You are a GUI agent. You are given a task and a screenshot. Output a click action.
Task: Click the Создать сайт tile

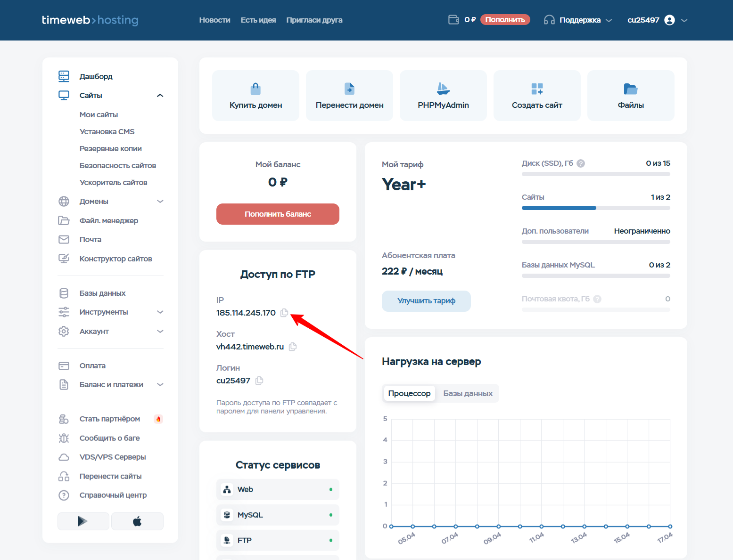click(537, 96)
